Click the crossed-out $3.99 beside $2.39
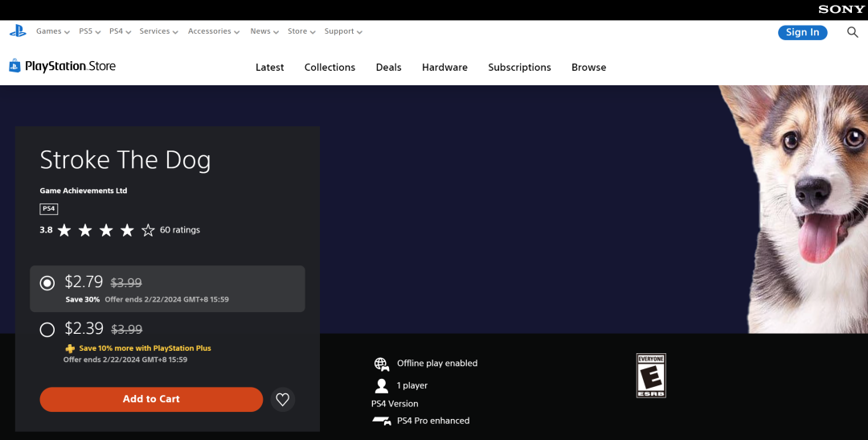The image size is (868, 440). [127, 330]
